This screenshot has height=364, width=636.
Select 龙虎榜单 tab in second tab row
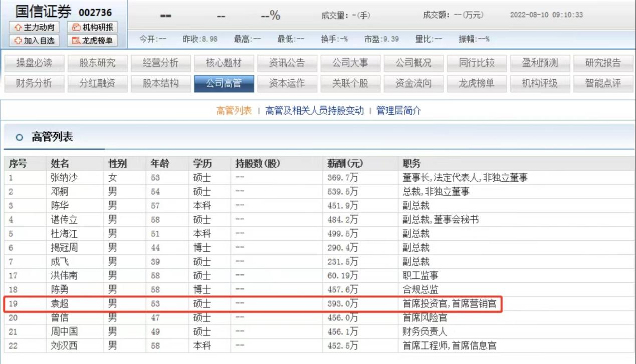477,84
